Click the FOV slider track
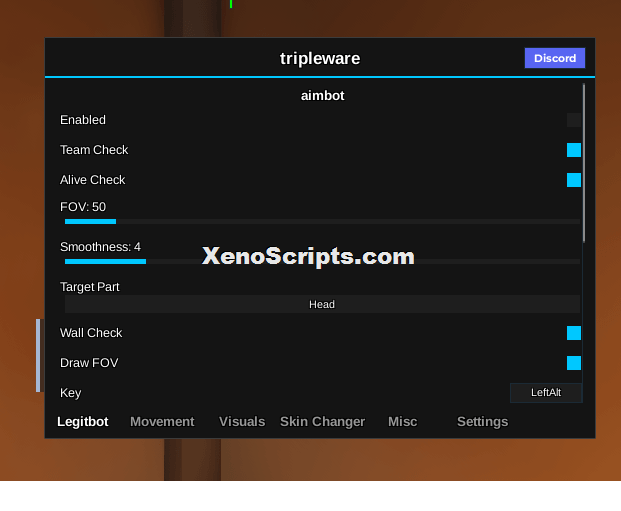 [322, 221]
